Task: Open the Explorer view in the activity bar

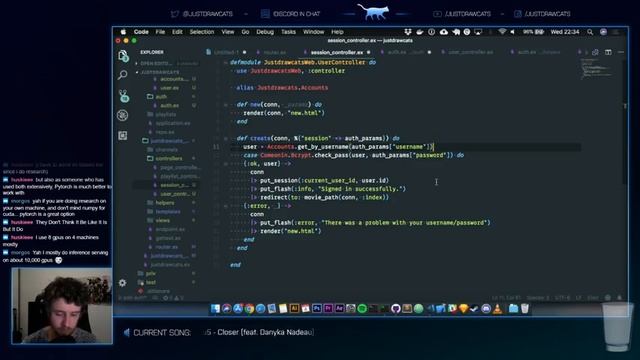Action: click(123, 56)
